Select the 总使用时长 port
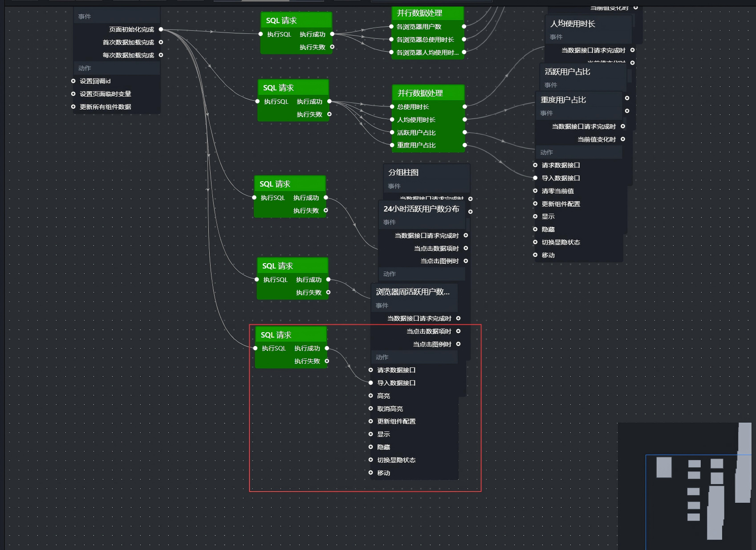The height and width of the screenshot is (550, 756). 413,107
